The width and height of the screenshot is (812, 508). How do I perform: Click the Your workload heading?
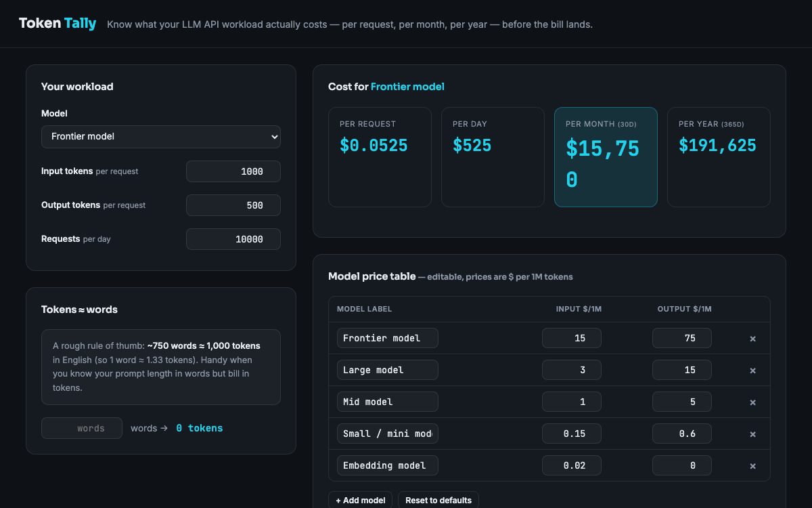(x=77, y=87)
